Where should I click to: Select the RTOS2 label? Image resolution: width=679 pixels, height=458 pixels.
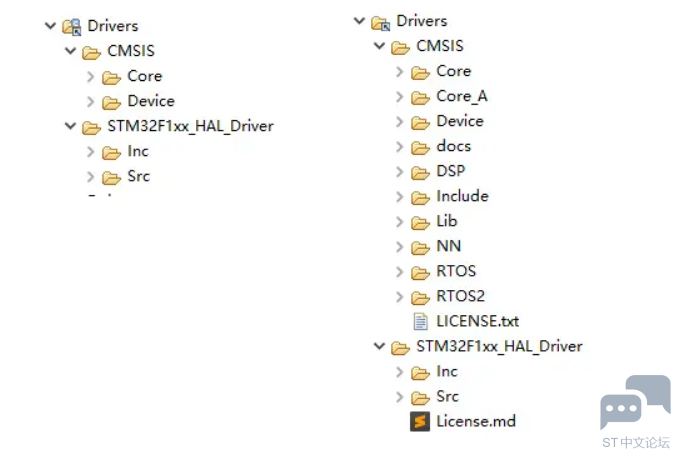click(x=460, y=296)
